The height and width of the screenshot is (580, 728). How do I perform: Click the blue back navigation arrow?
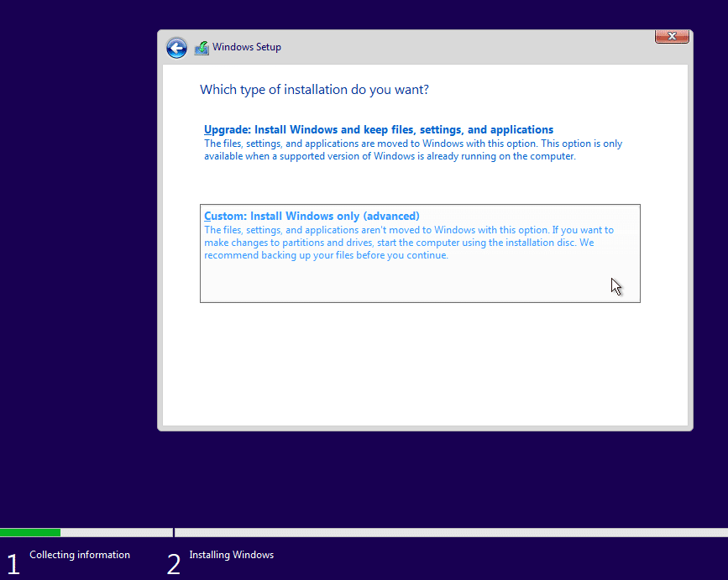point(176,48)
